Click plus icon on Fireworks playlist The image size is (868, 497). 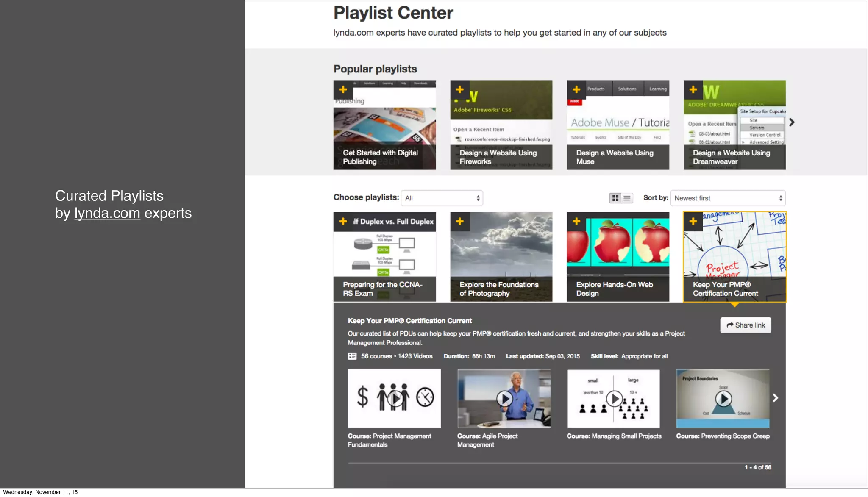[460, 90]
